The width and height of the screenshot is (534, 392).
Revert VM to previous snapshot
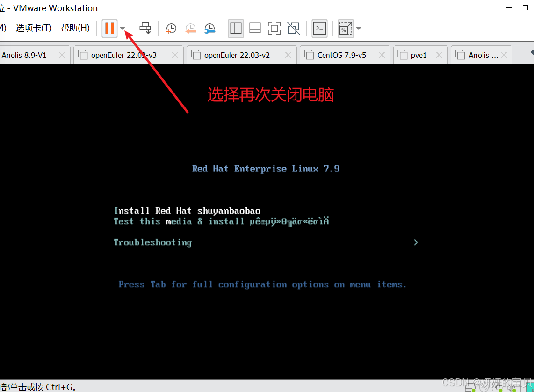coord(190,28)
